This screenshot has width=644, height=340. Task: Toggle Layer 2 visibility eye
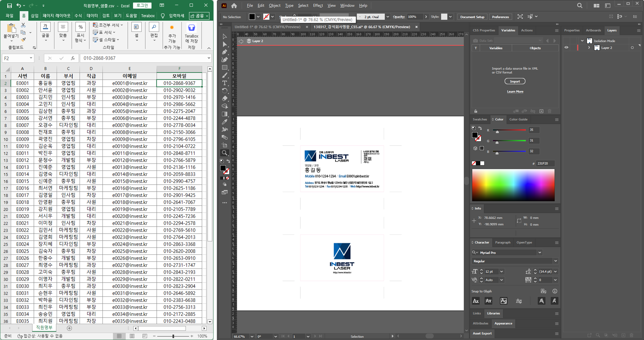click(566, 47)
